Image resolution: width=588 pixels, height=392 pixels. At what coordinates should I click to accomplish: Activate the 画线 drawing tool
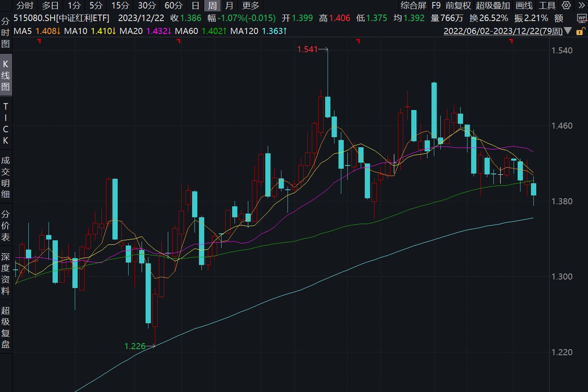(x=524, y=6)
